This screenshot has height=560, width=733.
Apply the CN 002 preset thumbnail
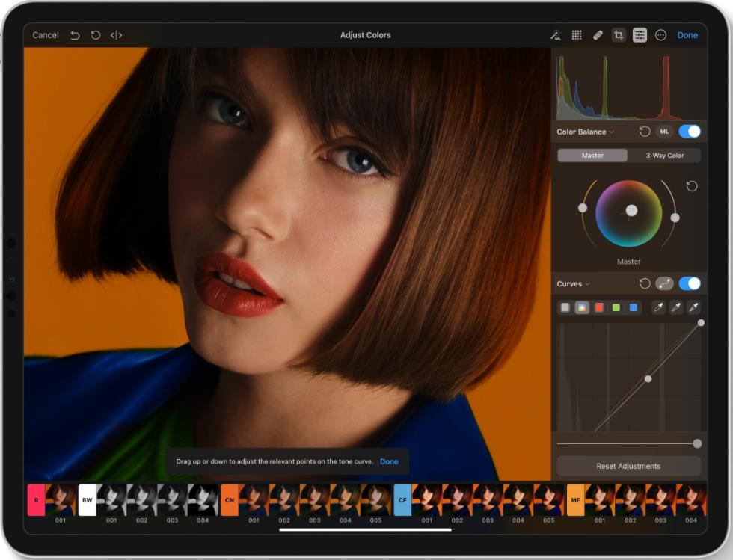[284, 500]
